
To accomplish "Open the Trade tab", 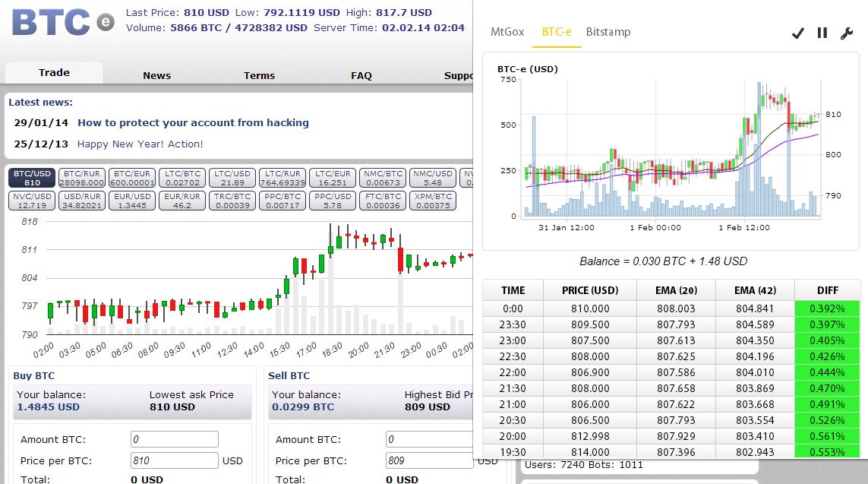I will click(54, 72).
